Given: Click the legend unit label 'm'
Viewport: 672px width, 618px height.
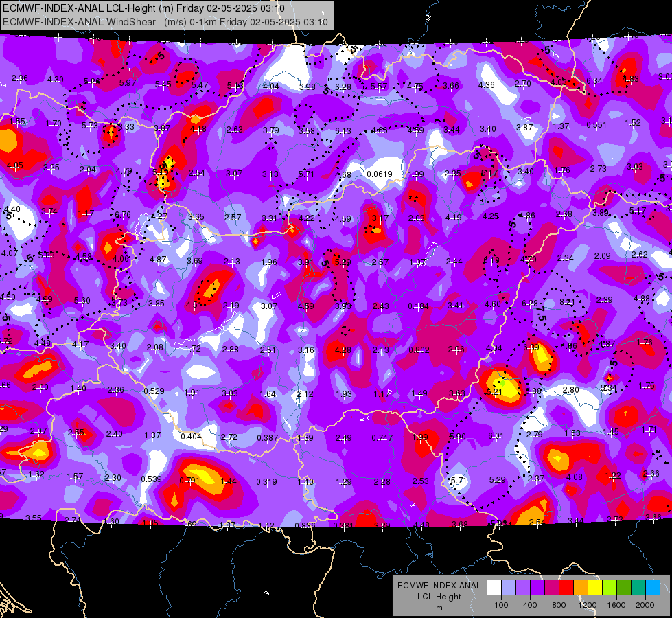Looking at the screenshot, I should tap(439, 608).
